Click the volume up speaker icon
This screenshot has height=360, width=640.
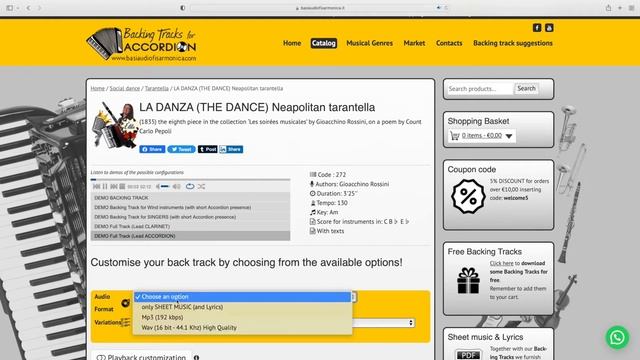(176, 187)
